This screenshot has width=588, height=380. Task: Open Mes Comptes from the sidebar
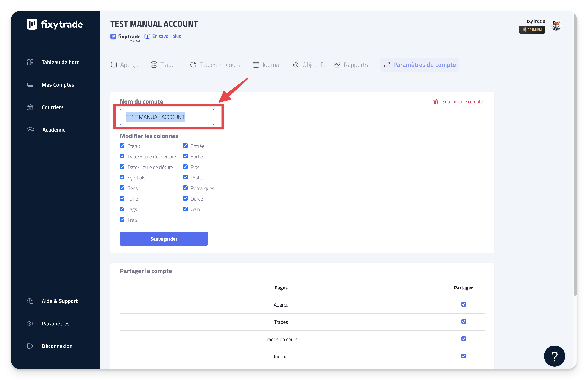(58, 85)
